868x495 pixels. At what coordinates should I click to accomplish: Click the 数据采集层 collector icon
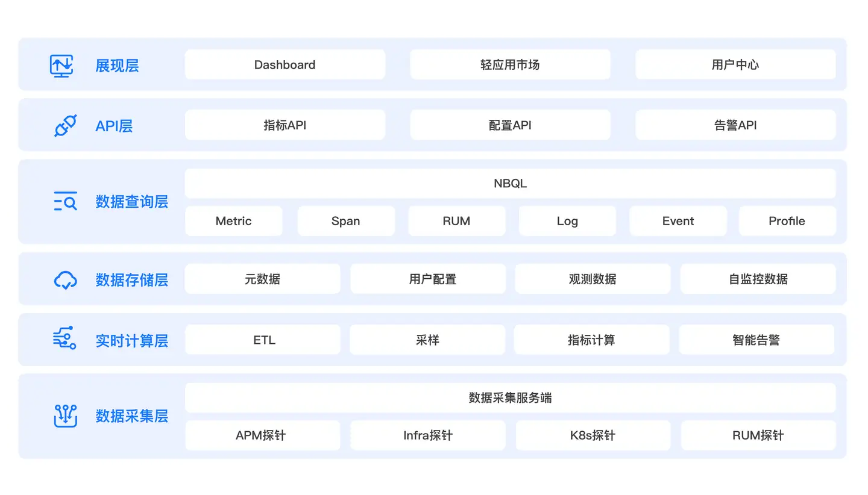pyautogui.click(x=65, y=416)
